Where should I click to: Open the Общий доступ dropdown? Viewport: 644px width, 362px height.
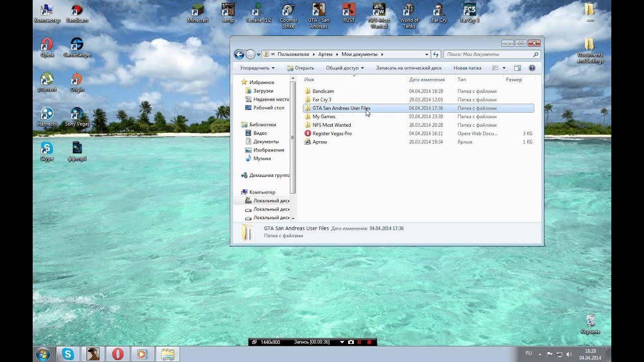coord(345,68)
